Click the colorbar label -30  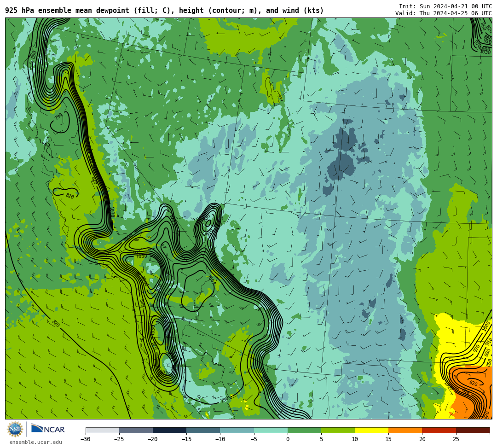86,439
